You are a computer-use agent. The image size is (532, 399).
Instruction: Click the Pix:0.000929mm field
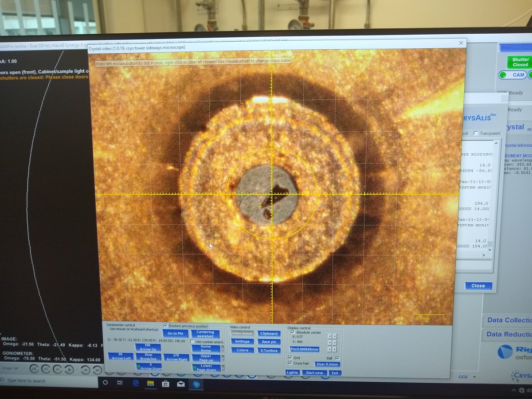[305, 349]
